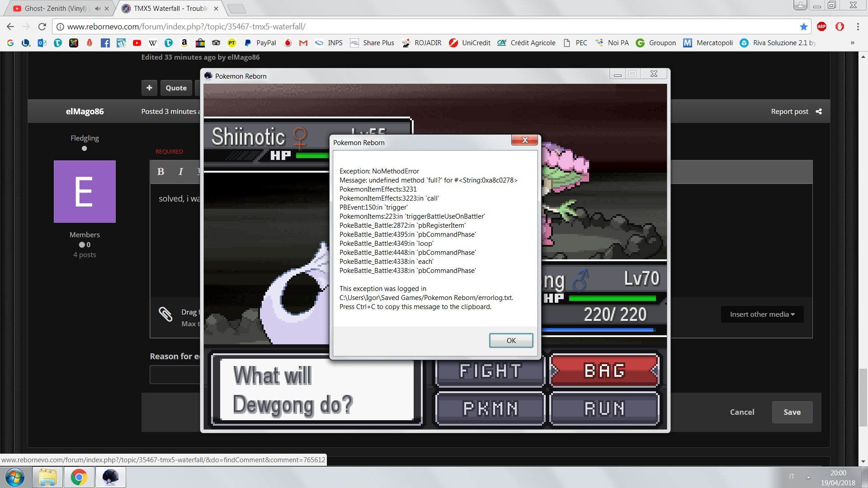Click the Opera-style red extension icon
The image size is (868, 488).
[x=840, y=27]
